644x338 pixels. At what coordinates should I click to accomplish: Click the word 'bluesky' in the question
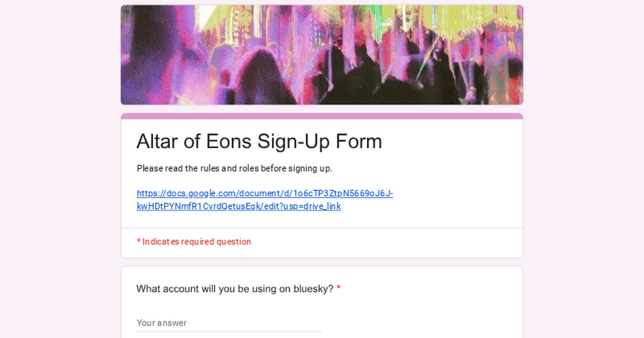pos(313,289)
